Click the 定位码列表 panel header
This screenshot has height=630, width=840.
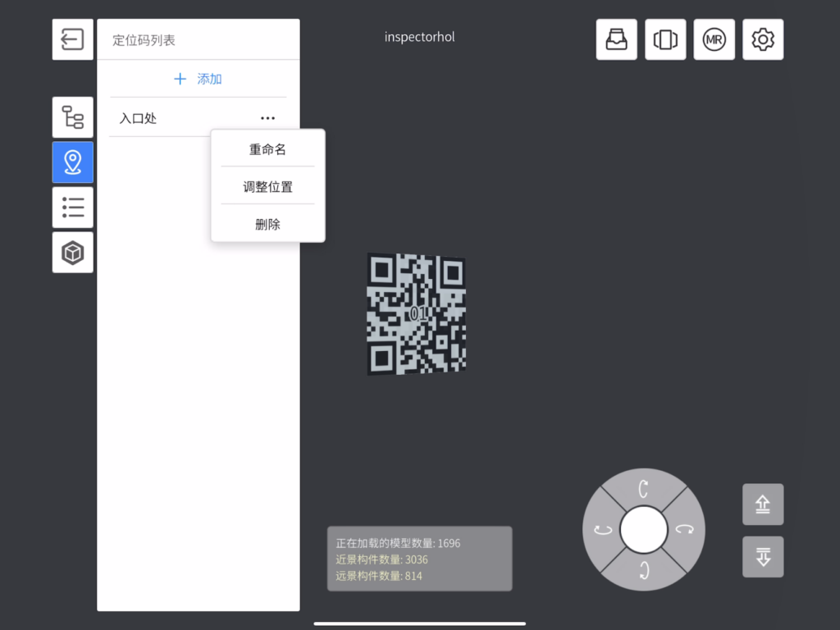144,40
